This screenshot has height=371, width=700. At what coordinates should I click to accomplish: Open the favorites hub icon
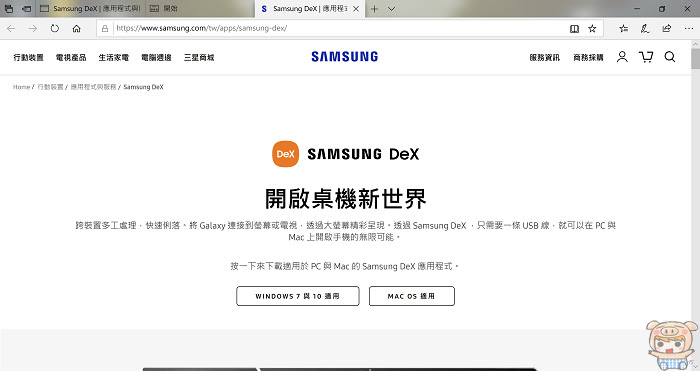point(624,29)
